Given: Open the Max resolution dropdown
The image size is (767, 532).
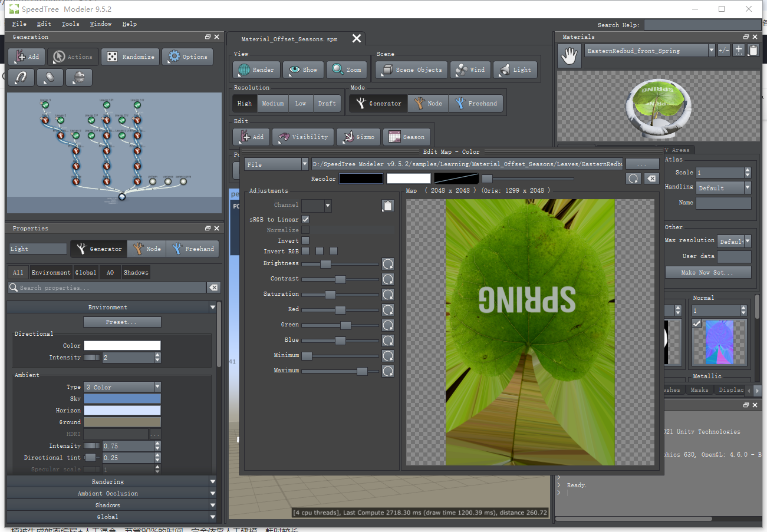Looking at the screenshot, I should click(x=734, y=242).
